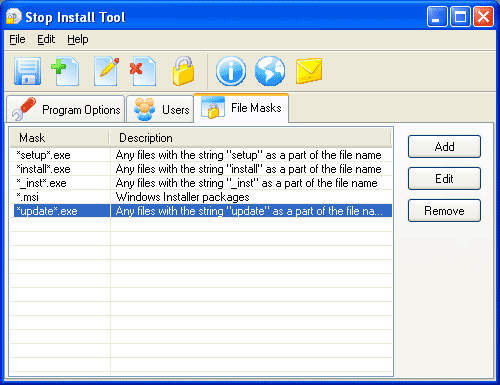Click the Add button

pos(444,146)
